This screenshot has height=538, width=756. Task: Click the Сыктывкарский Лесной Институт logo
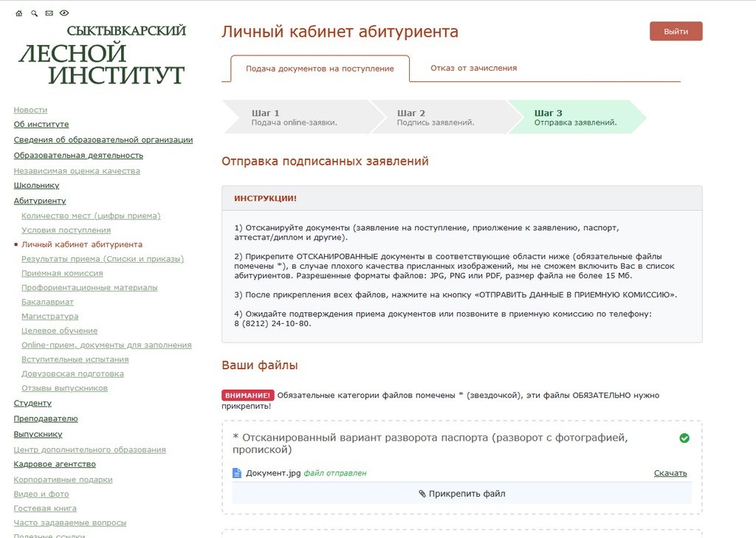click(x=102, y=55)
